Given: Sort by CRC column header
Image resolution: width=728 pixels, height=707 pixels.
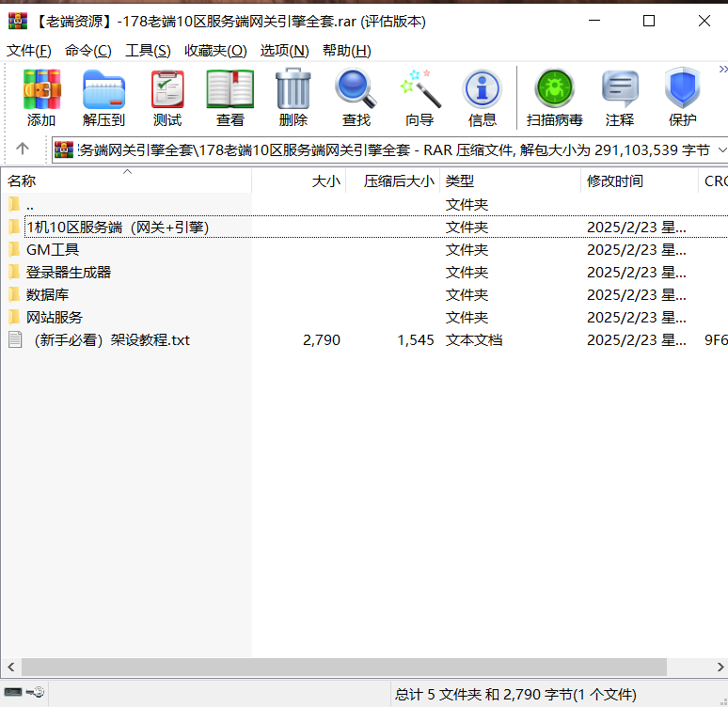Looking at the screenshot, I should coord(714,181).
